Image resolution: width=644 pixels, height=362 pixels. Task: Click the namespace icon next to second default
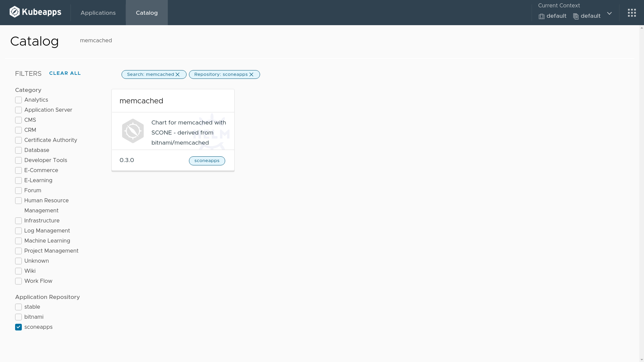[x=575, y=16]
